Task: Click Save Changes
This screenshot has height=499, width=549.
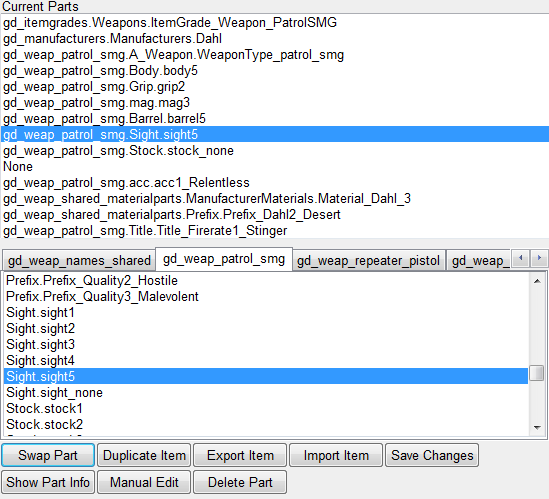Action: [432, 455]
